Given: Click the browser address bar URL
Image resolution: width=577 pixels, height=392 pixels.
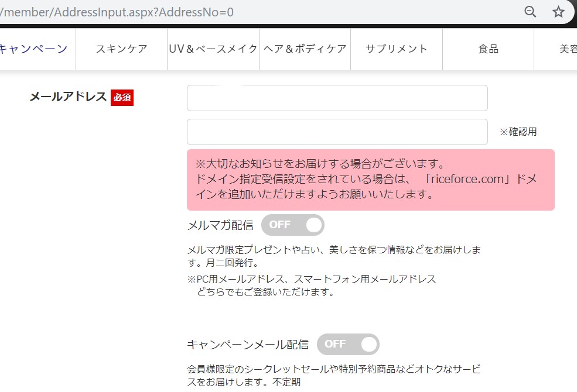Looking at the screenshot, I should pyautogui.click(x=117, y=12).
